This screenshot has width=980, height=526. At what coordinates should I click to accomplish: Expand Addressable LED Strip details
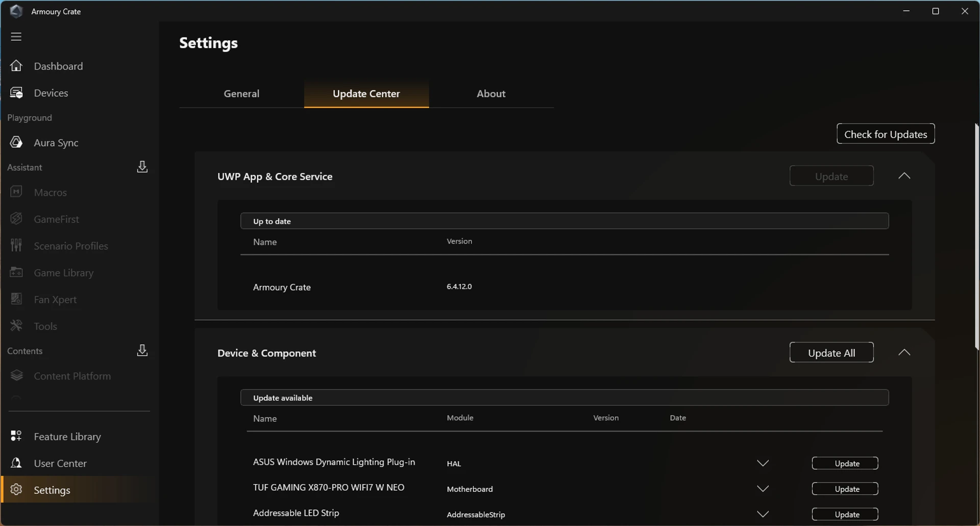(x=763, y=514)
